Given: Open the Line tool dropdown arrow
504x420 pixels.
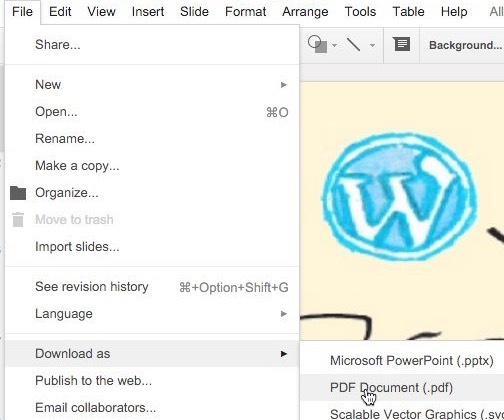Looking at the screenshot, I should tap(372, 45).
